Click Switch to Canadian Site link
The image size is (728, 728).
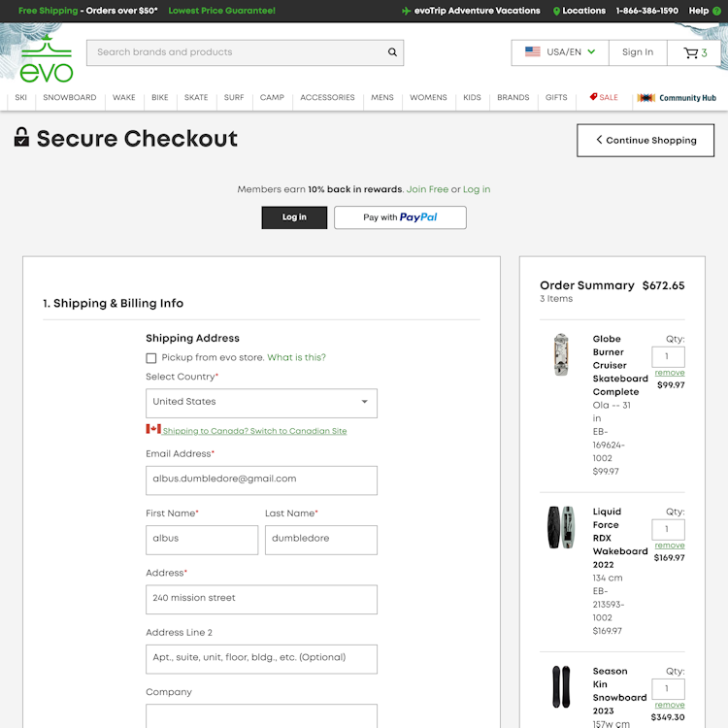click(x=254, y=431)
